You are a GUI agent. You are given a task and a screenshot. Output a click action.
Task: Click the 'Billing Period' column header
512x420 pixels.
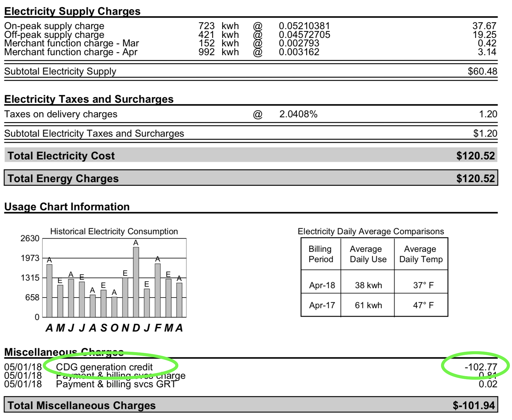coord(321,254)
